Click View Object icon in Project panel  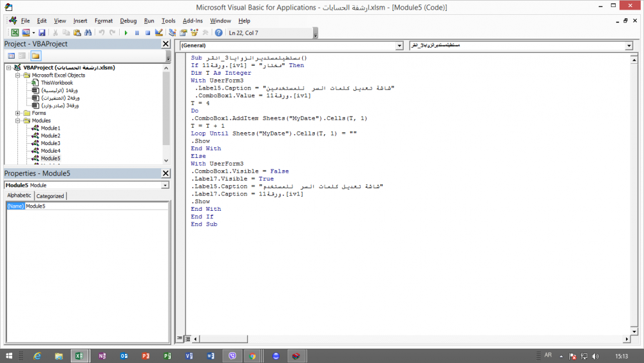(22, 55)
